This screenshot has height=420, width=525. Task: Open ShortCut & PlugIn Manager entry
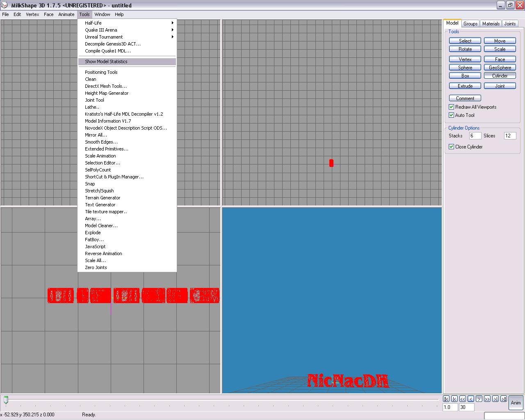point(127,177)
